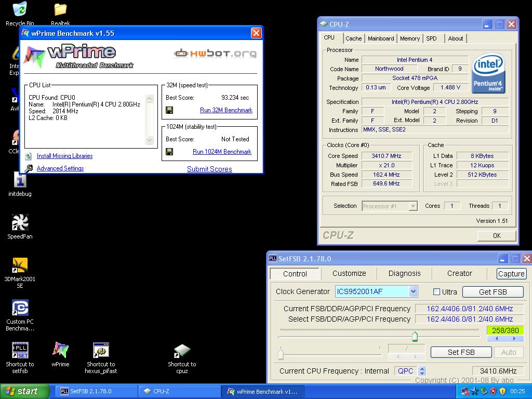This screenshot has height=399, width=532.
Task: Click the 258/380 green value field
Action: pyautogui.click(x=505, y=330)
